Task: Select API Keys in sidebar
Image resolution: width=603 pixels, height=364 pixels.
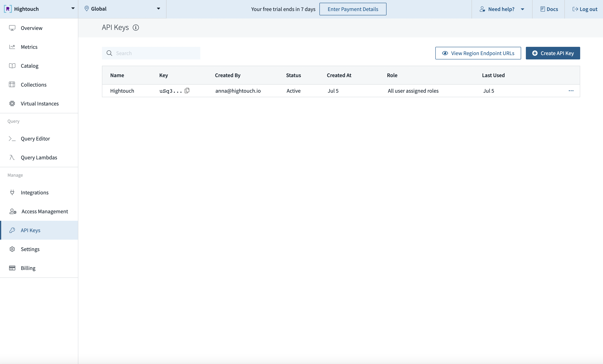Action: pyautogui.click(x=39, y=230)
